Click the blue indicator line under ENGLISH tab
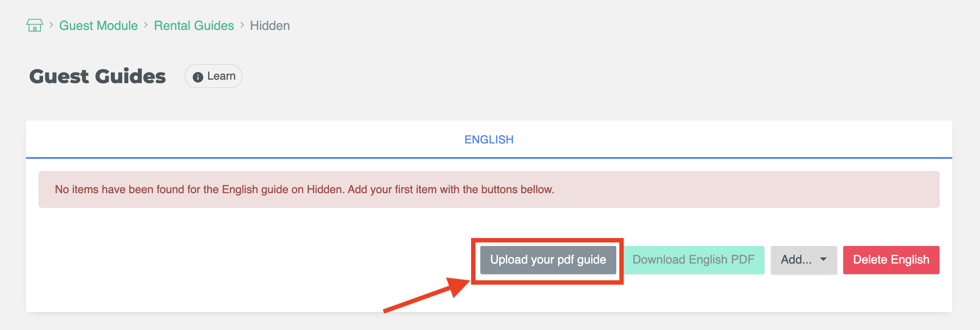The image size is (980, 330). pyautogui.click(x=489, y=158)
